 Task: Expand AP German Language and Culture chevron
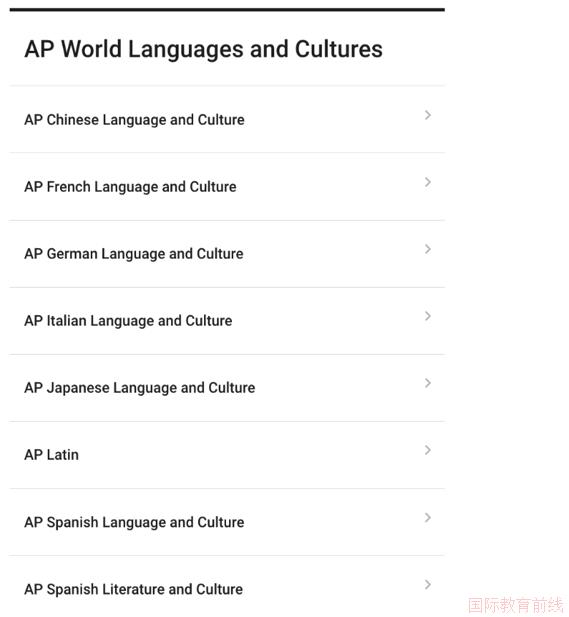point(427,249)
